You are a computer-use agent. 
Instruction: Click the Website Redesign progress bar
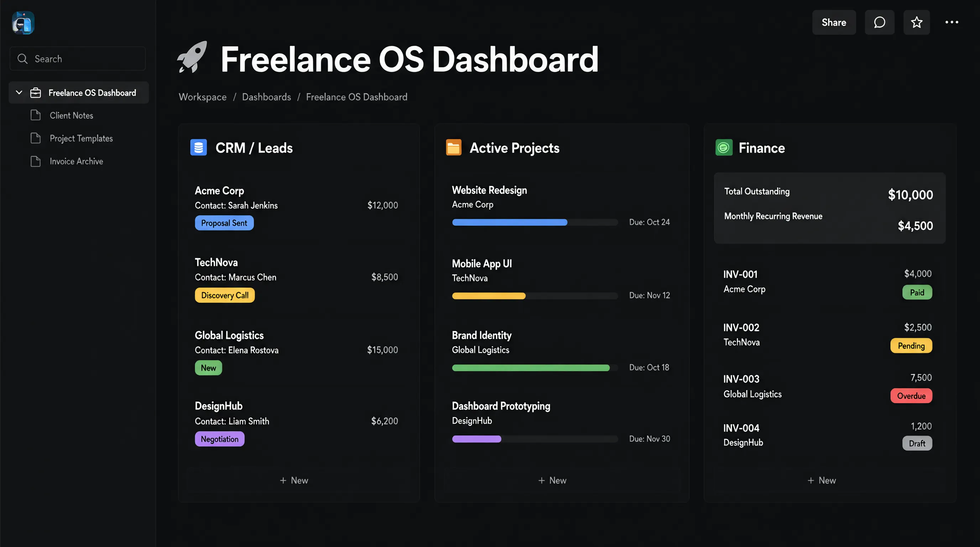[535, 223]
